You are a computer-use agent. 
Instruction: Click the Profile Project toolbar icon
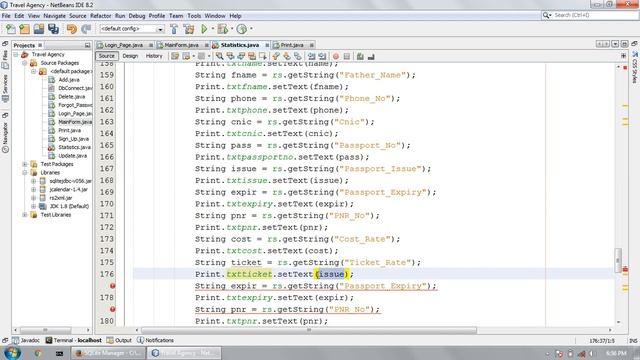[x=242, y=29]
